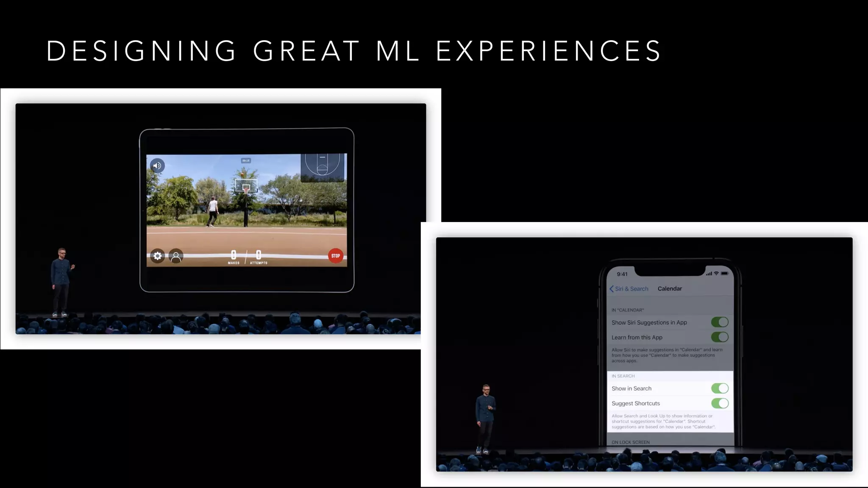Click the court minimap overlay

(x=323, y=168)
